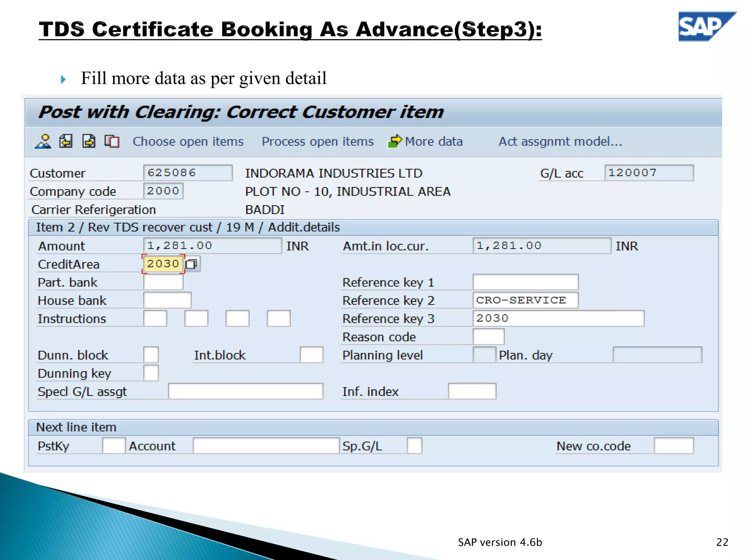The image size is (747, 560).
Task: Click the Specl G/L assgt field
Action: tap(245, 391)
